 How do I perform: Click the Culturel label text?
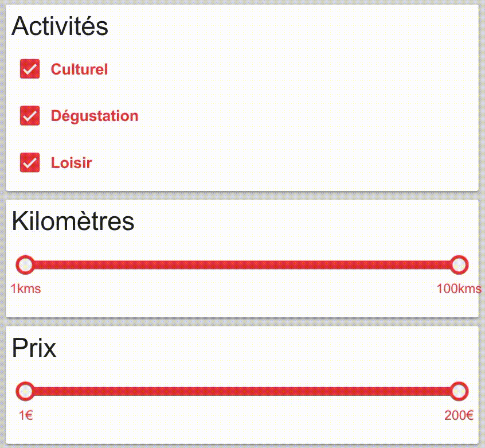[79, 69]
